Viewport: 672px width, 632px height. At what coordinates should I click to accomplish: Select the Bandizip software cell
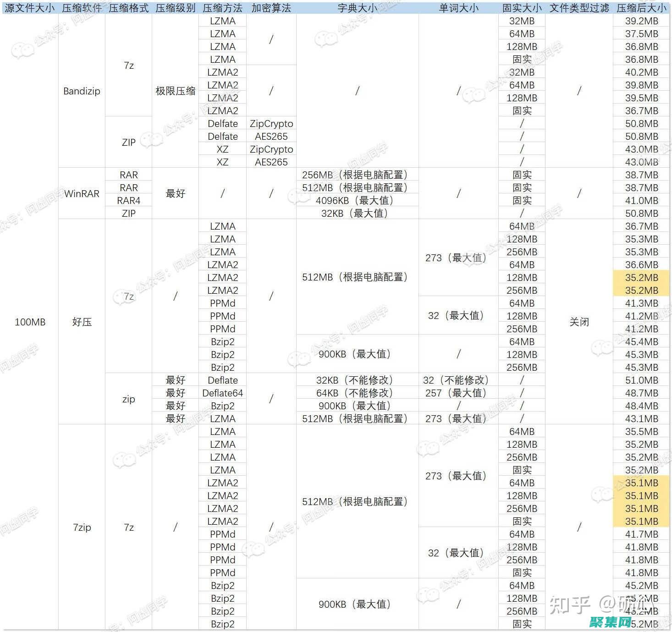82,91
